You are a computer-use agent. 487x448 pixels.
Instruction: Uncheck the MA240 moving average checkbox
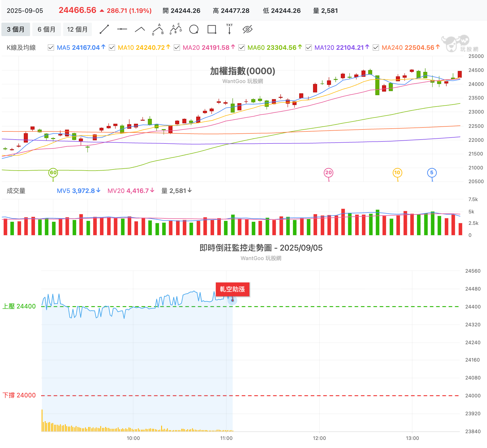(x=376, y=48)
